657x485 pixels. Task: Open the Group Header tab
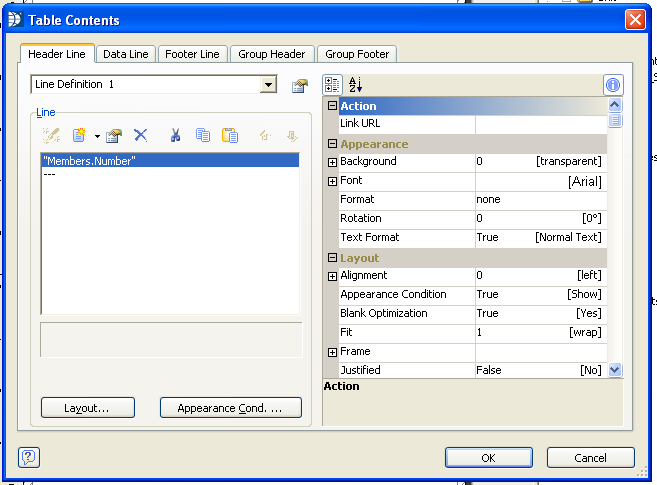pos(272,54)
